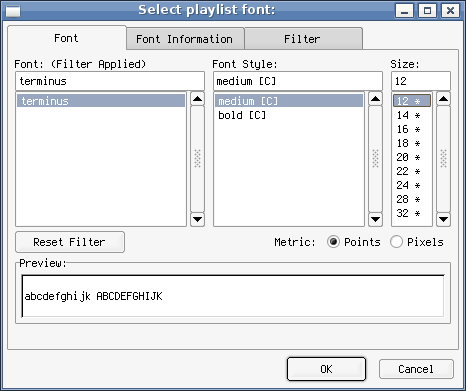Select the Points metric radio button
This screenshot has width=466, height=391.
[x=333, y=242]
